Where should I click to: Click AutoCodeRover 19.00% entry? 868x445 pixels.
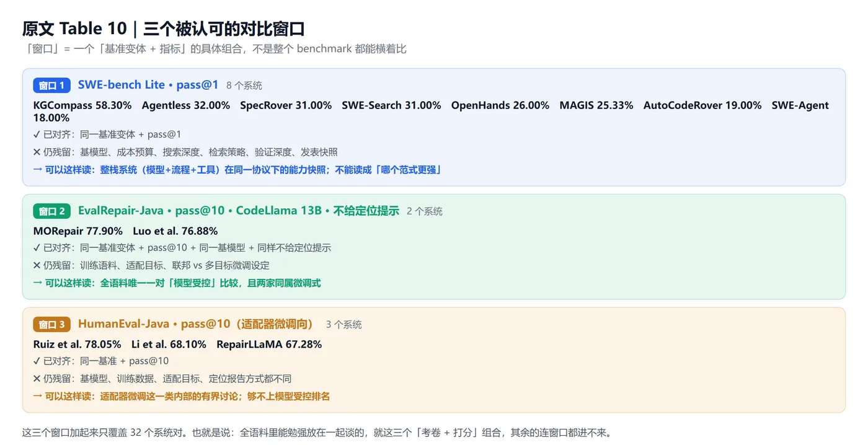click(x=702, y=105)
